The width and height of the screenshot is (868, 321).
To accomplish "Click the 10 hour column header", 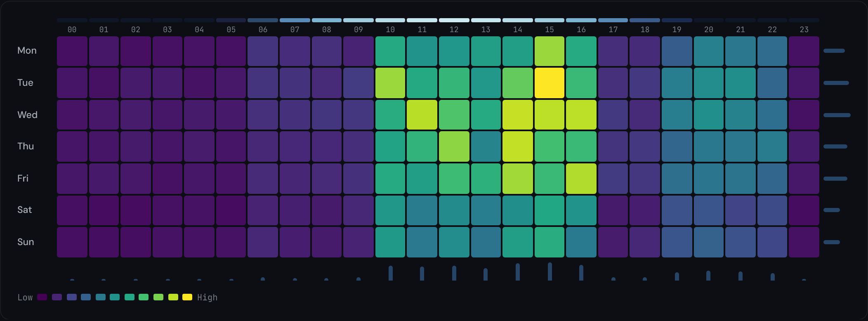I will pyautogui.click(x=390, y=30).
